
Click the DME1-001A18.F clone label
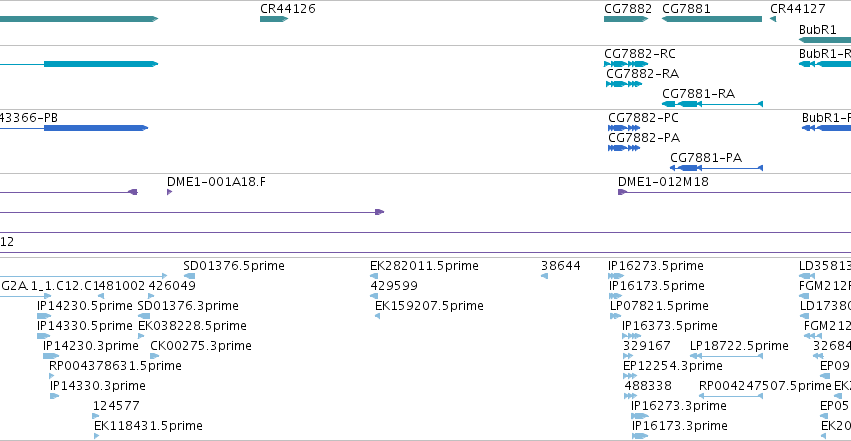(x=217, y=182)
